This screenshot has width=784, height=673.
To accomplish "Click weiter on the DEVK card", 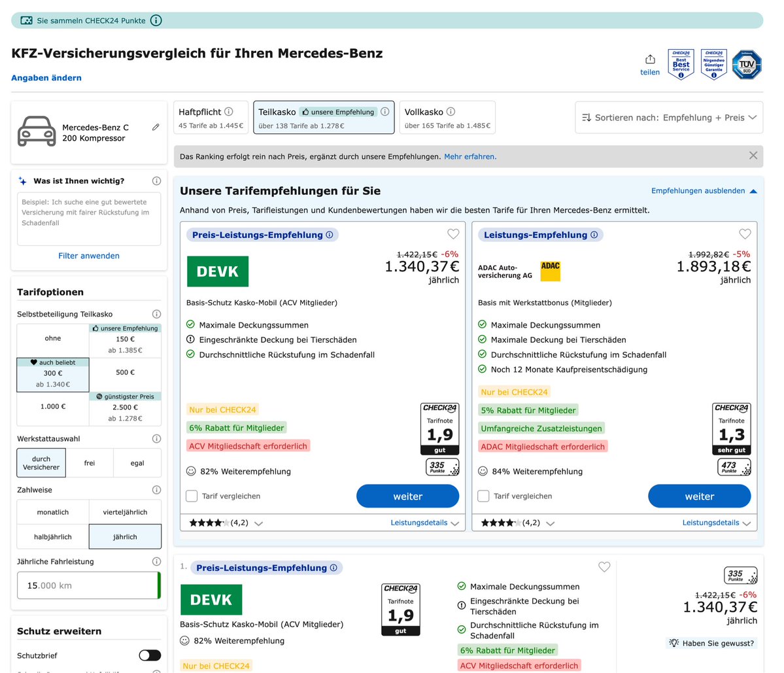I will [x=407, y=496].
